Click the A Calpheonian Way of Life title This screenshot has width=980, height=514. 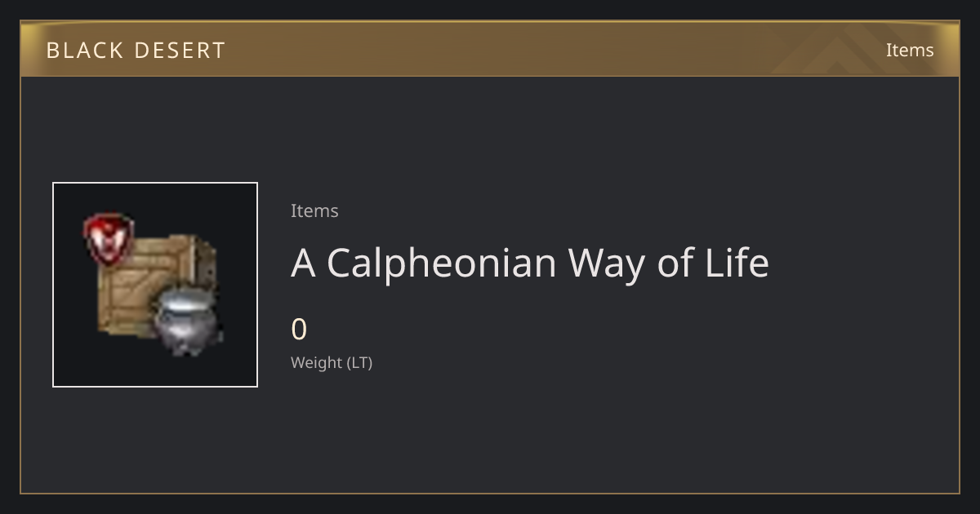pyautogui.click(x=530, y=263)
